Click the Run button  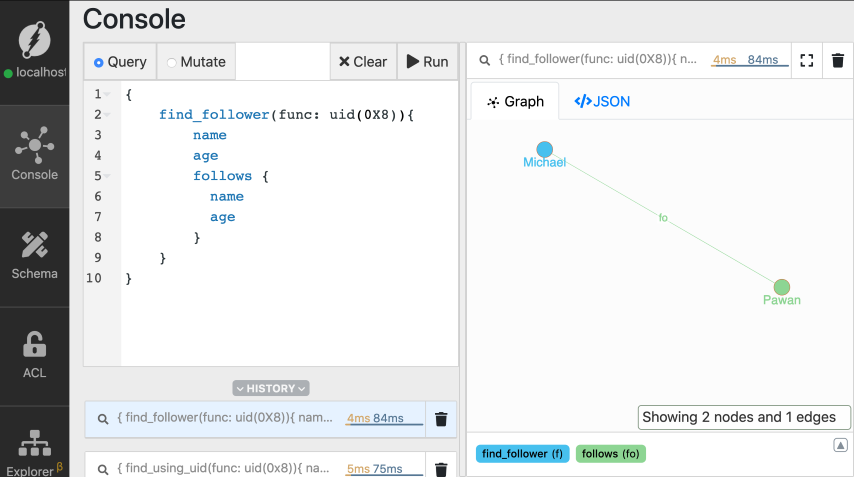point(427,62)
